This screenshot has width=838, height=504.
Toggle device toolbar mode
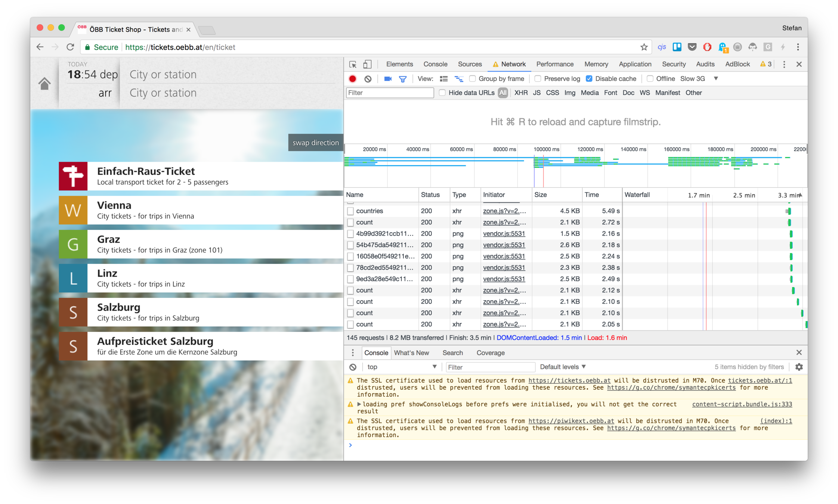point(367,64)
